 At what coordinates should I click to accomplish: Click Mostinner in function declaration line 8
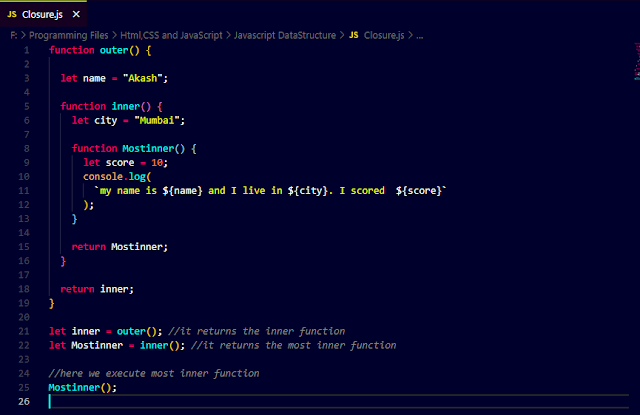coord(148,149)
